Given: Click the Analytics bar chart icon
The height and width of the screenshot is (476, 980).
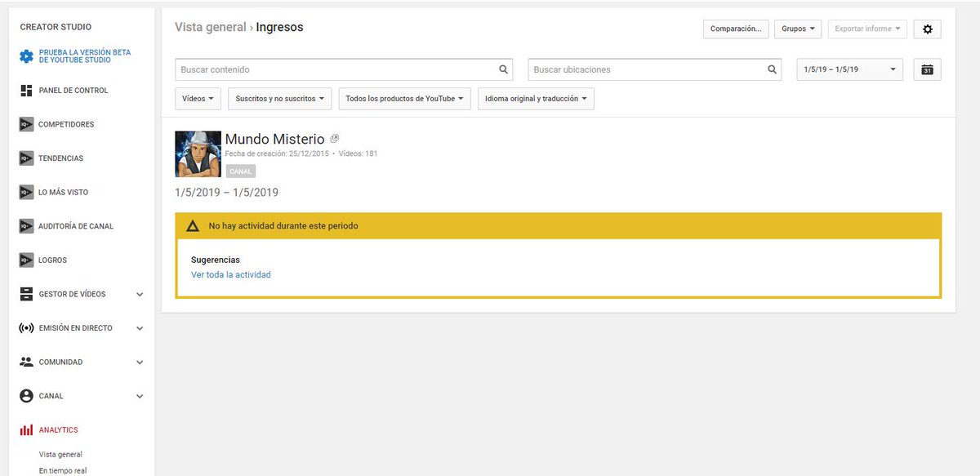Looking at the screenshot, I should tap(26, 429).
